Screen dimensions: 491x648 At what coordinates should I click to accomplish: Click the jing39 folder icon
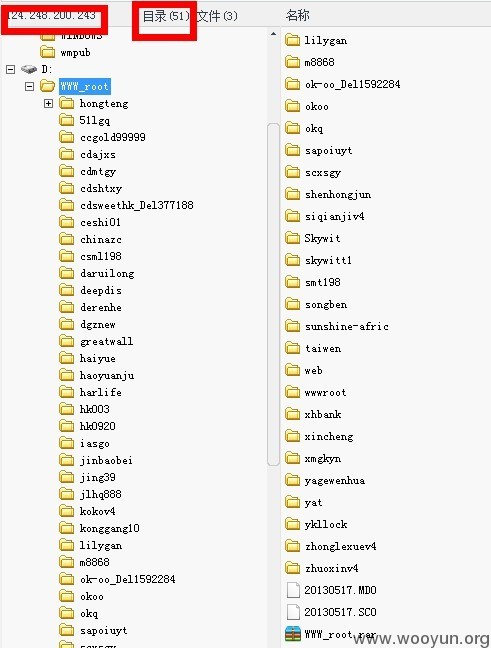pyautogui.click(x=67, y=477)
